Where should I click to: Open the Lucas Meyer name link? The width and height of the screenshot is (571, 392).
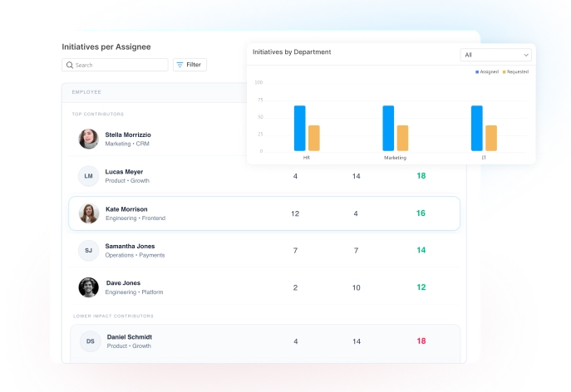point(124,172)
